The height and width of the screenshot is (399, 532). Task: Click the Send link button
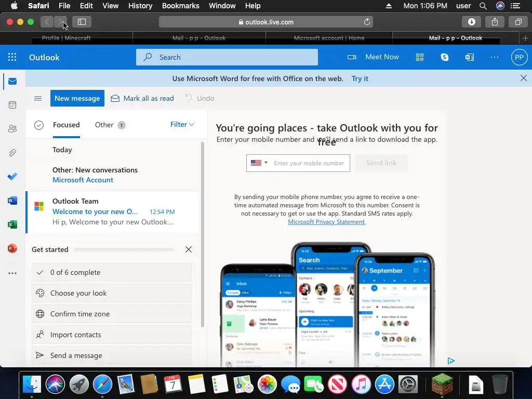(381, 163)
